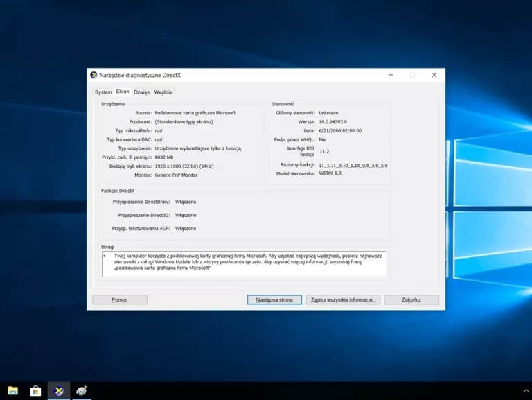Click the Pomoc button
Screen dimensions: 532x400
(120, 300)
